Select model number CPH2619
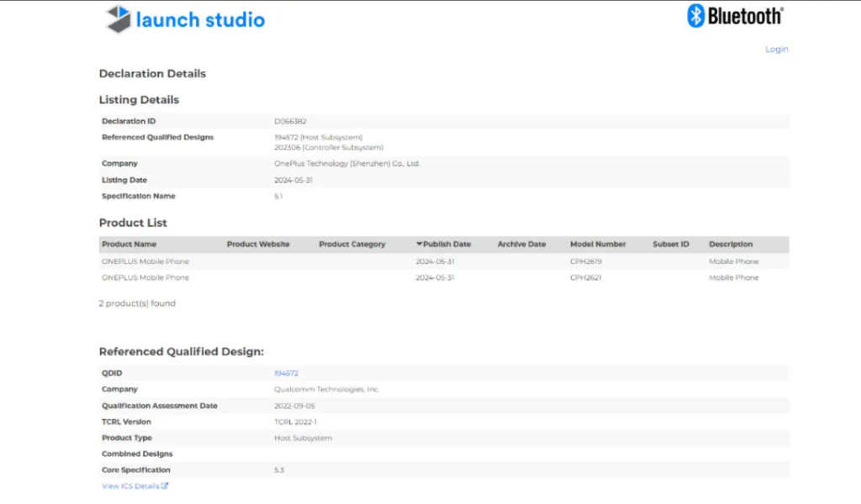 coord(586,261)
